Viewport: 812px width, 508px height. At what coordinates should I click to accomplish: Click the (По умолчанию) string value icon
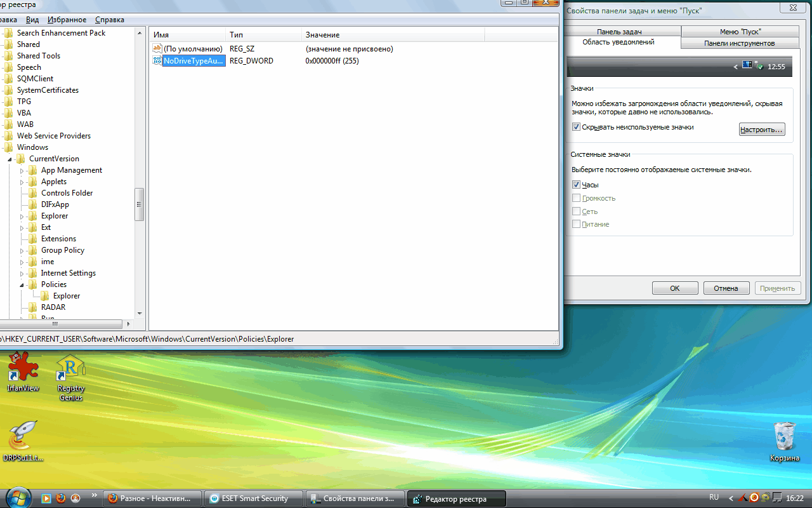(x=157, y=49)
